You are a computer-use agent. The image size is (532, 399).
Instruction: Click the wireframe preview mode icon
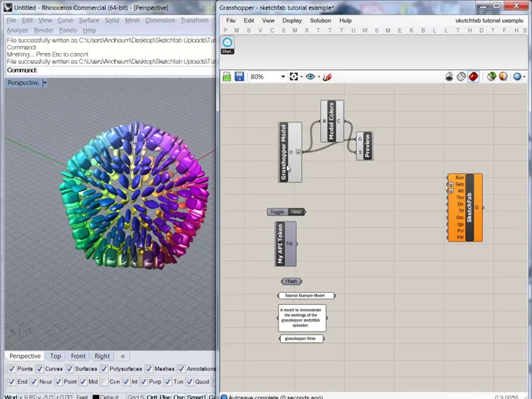point(461,77)
